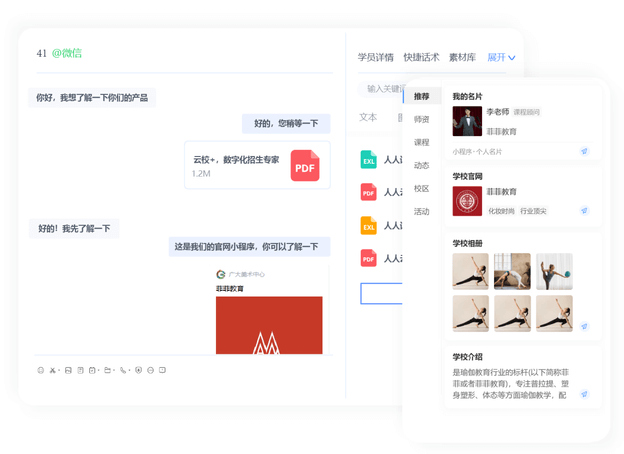The width and height of the screenshot is (624, 454).
Task: Send the 我的名片 card via paper plane icon
Action: (584, 152)
